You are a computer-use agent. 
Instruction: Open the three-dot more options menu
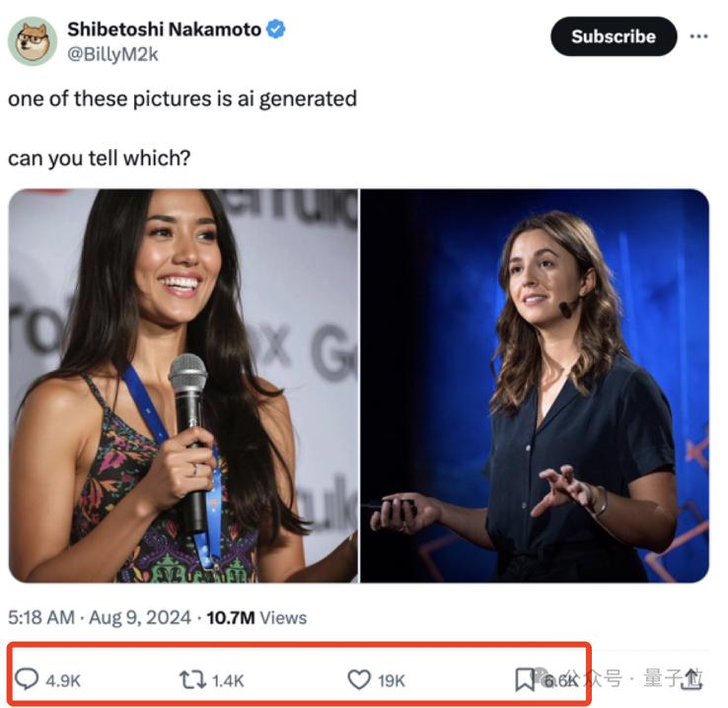[x=698, y=36]
